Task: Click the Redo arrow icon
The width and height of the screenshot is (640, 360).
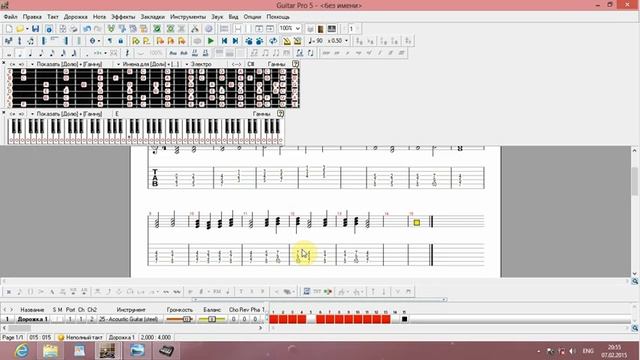Action: point(98,29)
